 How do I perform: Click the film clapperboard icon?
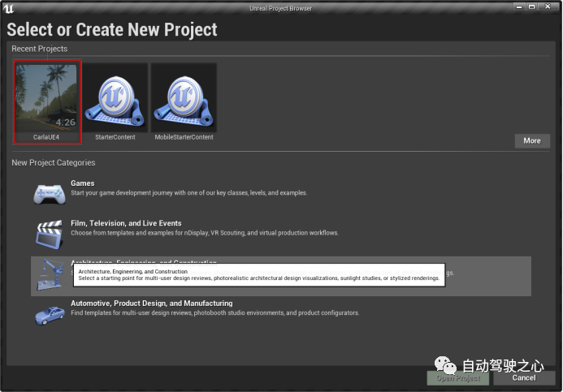click(50, 235)
